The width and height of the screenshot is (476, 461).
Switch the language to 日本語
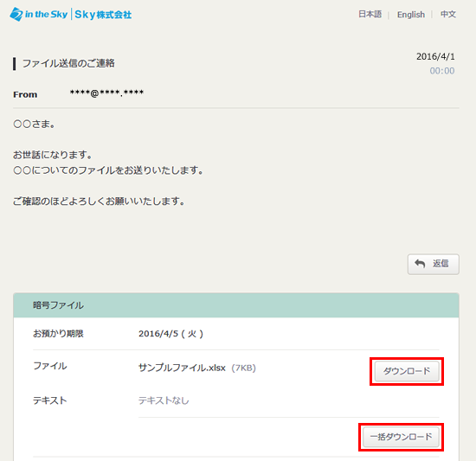370,14
